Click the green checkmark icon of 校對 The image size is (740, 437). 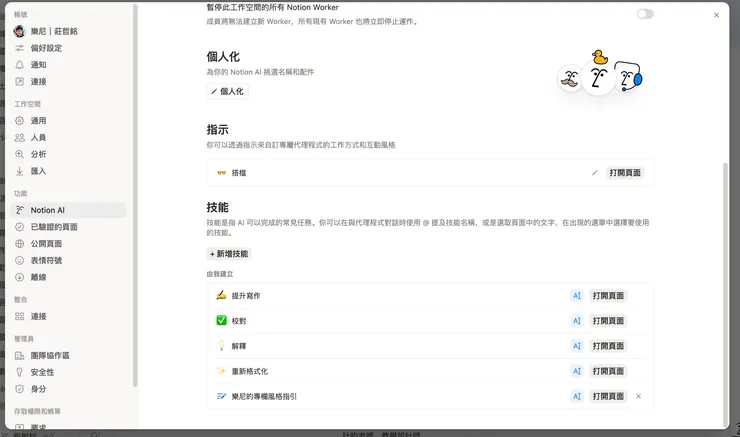click(x=221, y=320)
